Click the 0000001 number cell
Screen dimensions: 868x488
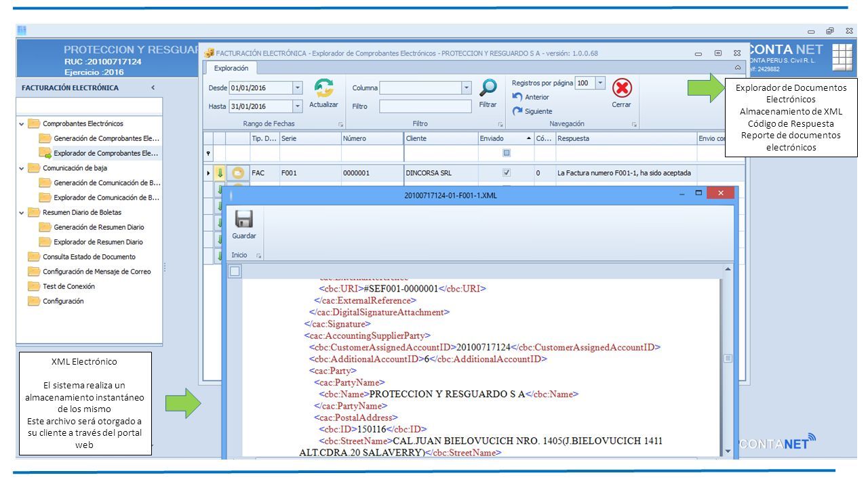(372, 173)
